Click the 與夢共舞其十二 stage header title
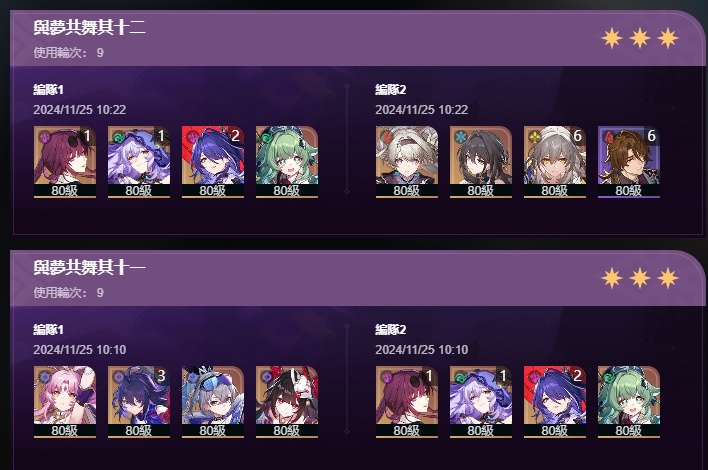Image resolution: width=708 pixels, height=470 pixels. coord(89,28)
